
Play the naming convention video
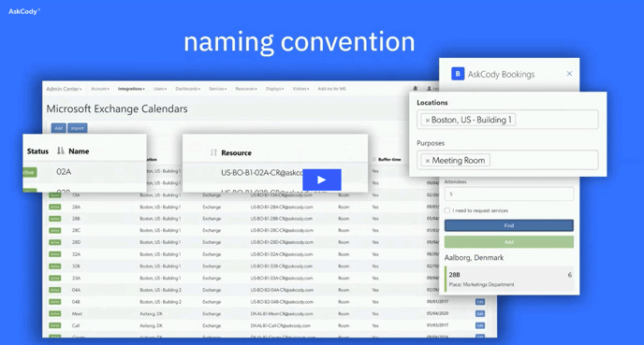coord(322,180)
